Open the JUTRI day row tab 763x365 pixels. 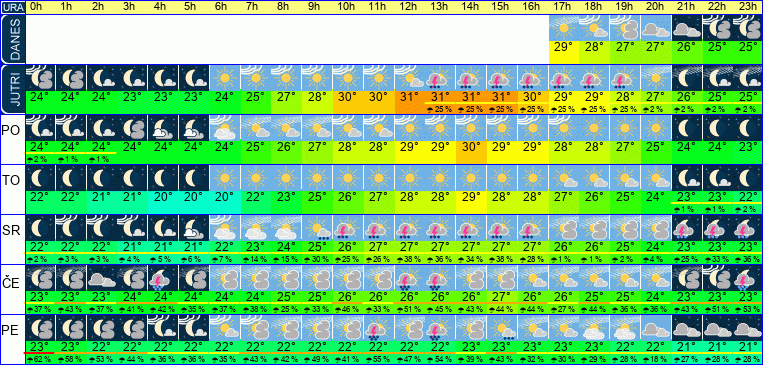(x=12, y=90)
